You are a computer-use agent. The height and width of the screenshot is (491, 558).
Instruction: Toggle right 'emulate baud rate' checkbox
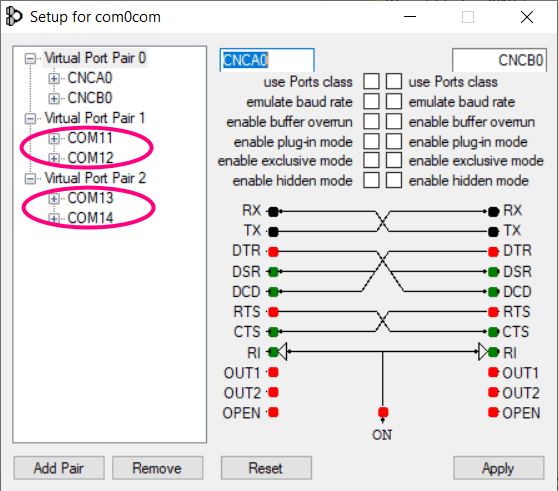point(394,101)
